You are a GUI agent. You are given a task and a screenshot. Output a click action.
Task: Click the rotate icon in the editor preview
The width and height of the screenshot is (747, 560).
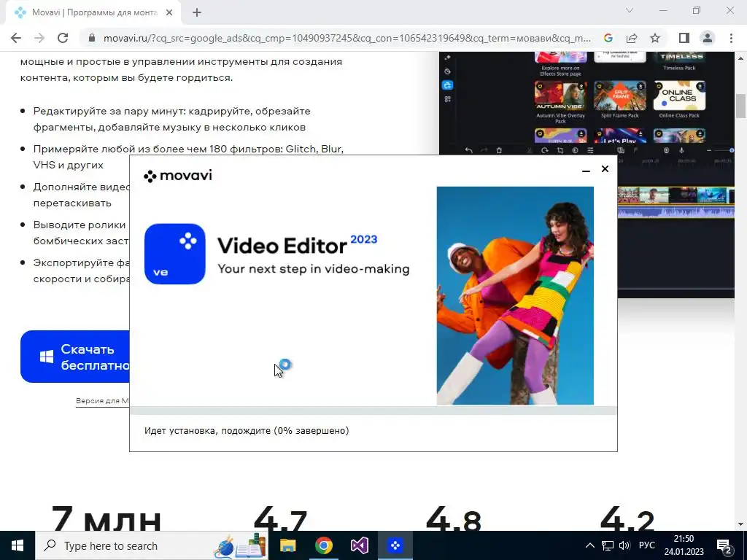[x=544, y=150]
